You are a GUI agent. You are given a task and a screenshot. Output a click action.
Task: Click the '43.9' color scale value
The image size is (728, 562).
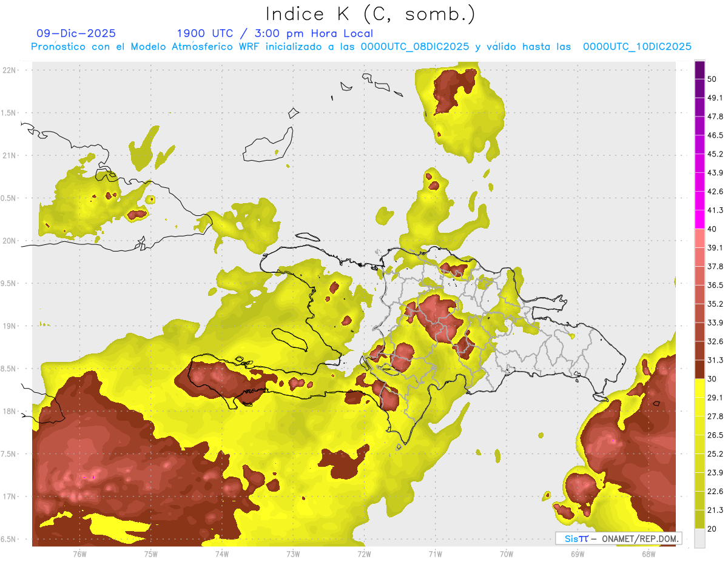coord(715,173)
